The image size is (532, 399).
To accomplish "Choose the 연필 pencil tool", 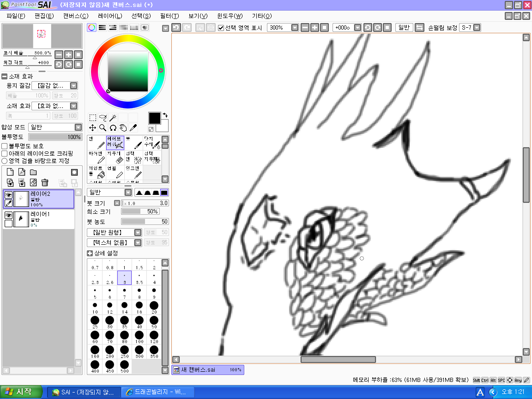I will click(x=115, y=172).
